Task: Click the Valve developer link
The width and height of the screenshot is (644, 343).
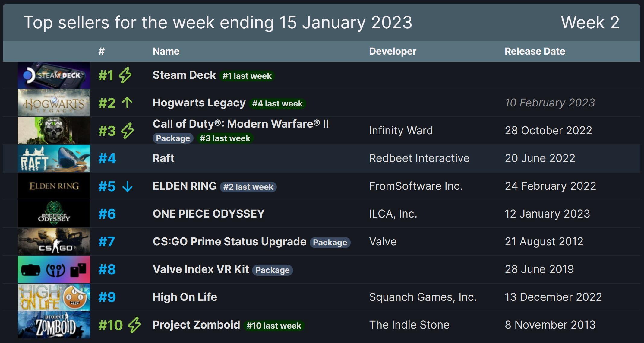Action: coord(383,241)
